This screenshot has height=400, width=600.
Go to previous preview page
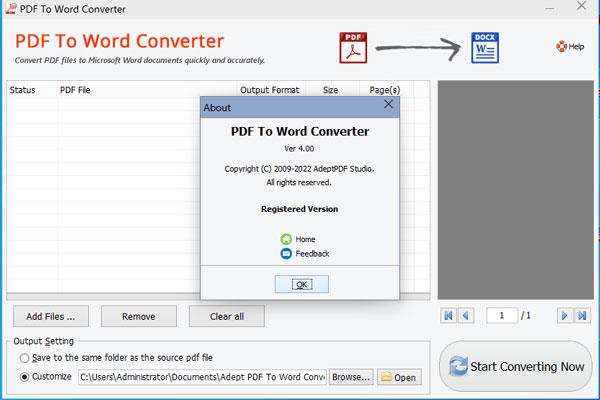click(x=466, y=316)
